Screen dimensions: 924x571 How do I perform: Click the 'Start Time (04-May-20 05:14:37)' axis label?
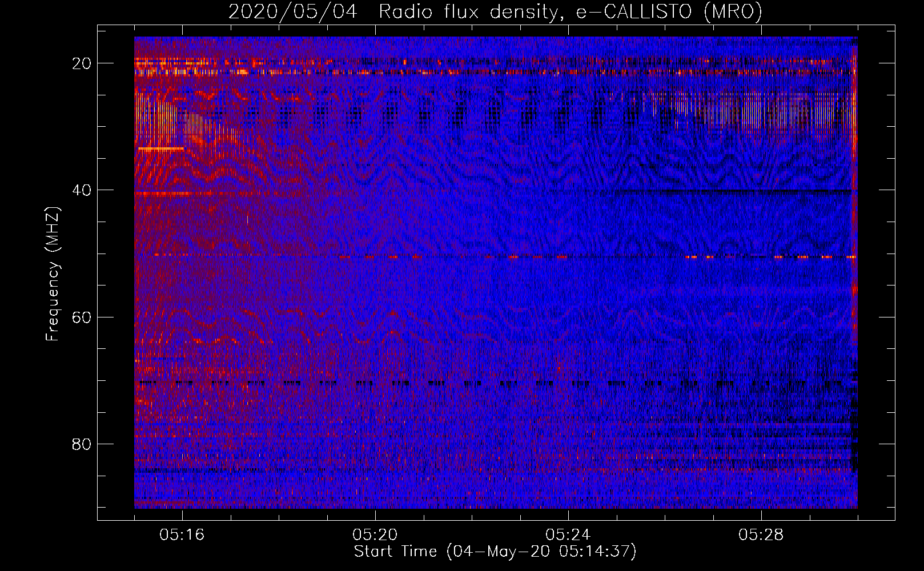coord(495,552)
